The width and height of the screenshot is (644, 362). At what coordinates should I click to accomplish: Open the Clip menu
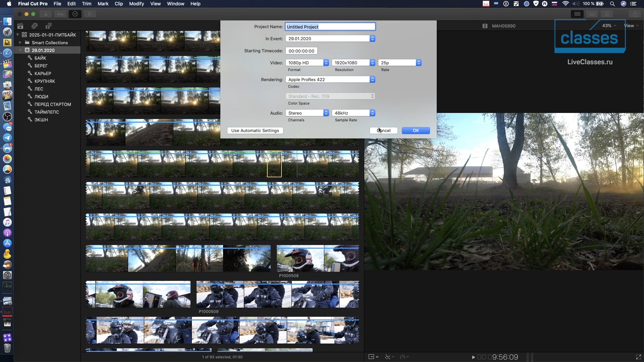[x=119, y=4]
